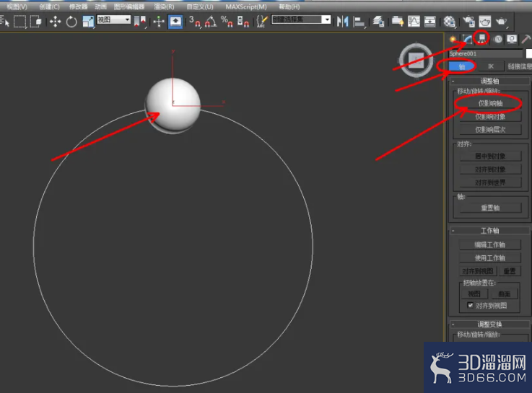The height and width of the screenshot is (393, 532).
Task: Click the 居中到对象 button
Action: 490,156
